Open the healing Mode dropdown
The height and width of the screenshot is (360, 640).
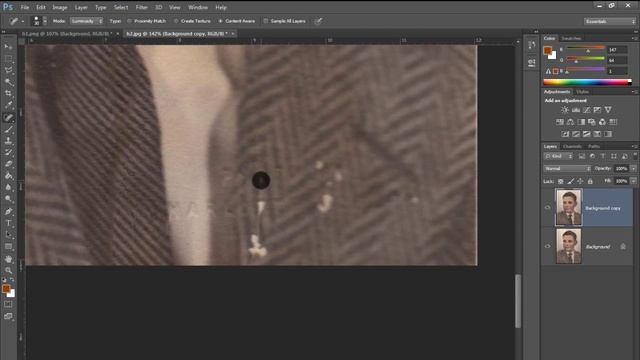(x=86, y=21)
